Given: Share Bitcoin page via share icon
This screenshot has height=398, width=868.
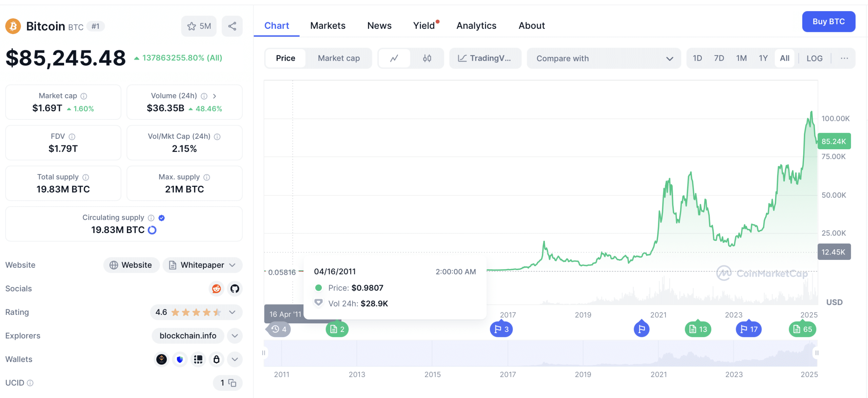Looking at the screenshot, I should pos(232,26).
